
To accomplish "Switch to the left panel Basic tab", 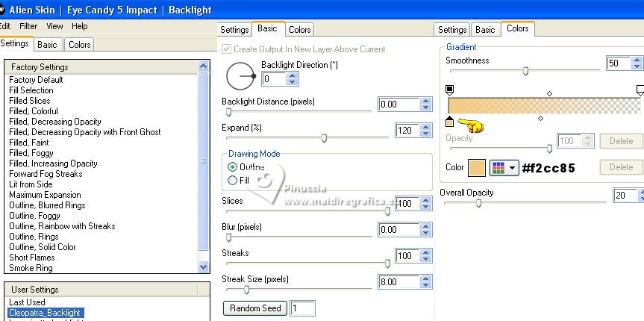I will pyautogui.click(x=47, y=44).
